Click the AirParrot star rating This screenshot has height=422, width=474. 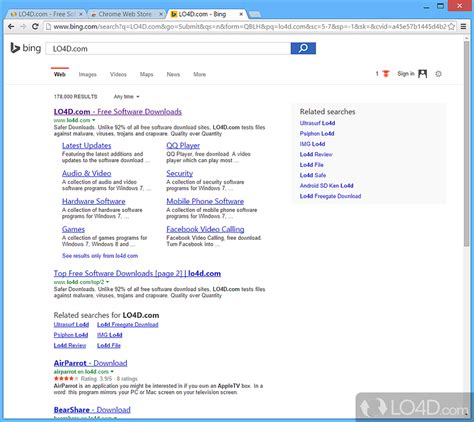[x=66, y=379]
